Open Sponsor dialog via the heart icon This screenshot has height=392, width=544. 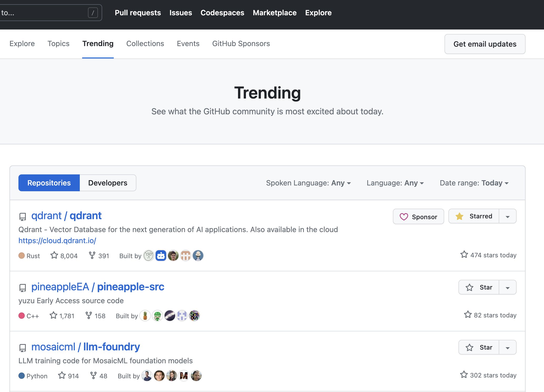[404, 217]
